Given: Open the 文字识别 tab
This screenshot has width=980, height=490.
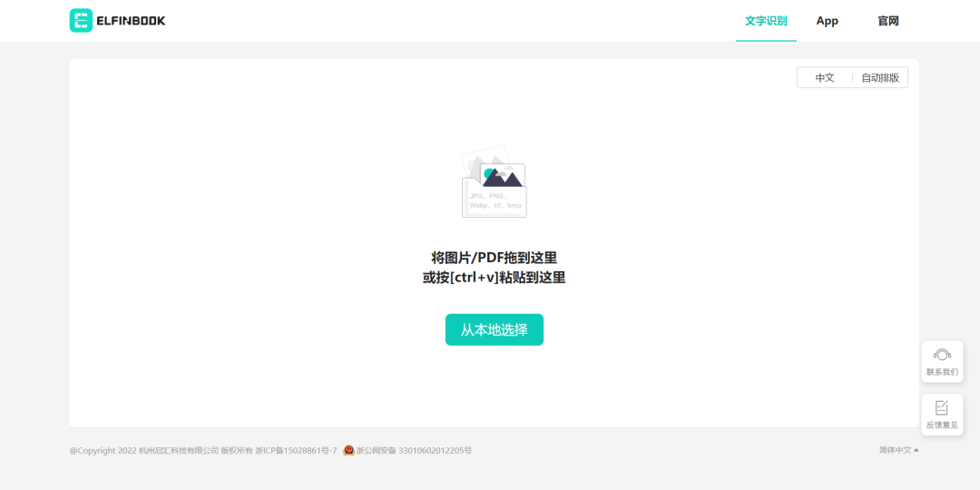Looking at the screenshot, I should pos(766,21).
